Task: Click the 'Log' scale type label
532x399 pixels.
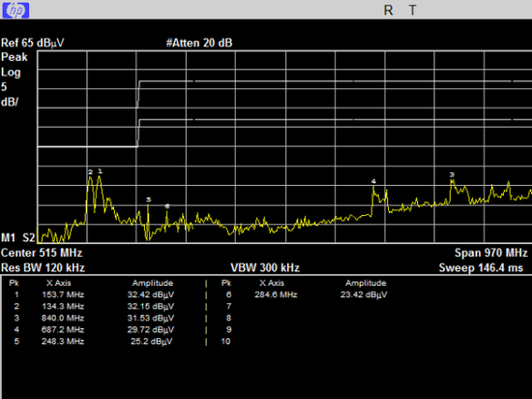Action: pos(11,73)
